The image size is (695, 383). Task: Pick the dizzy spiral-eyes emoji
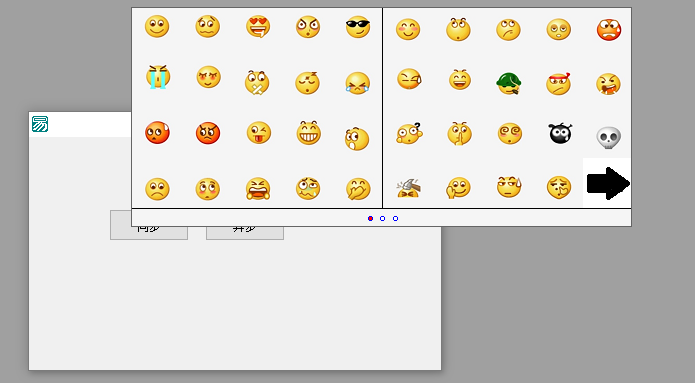click(510, 133)
